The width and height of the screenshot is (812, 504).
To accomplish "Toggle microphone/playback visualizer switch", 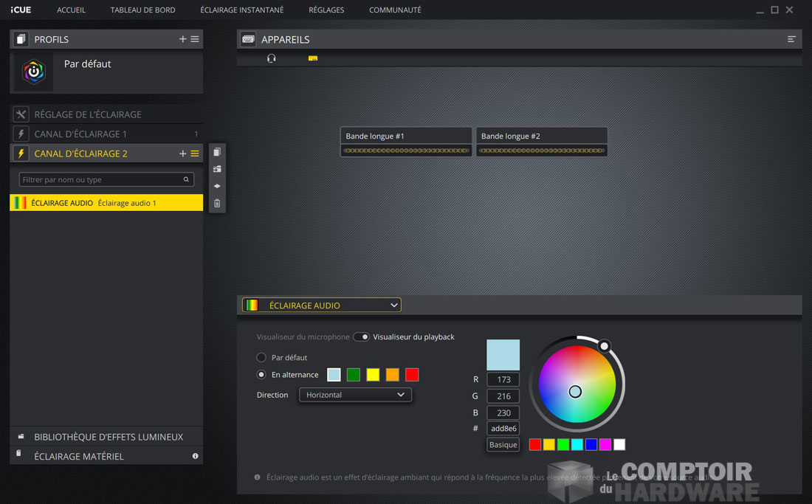I will [x=361, y=337].
